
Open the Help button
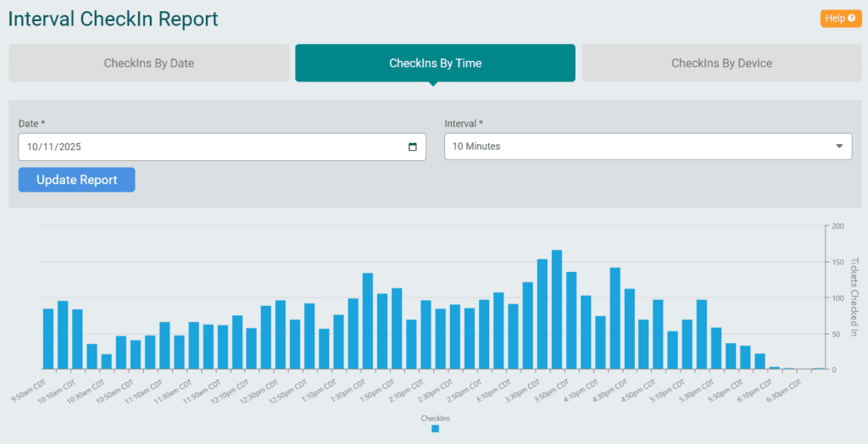pos(840,19)
